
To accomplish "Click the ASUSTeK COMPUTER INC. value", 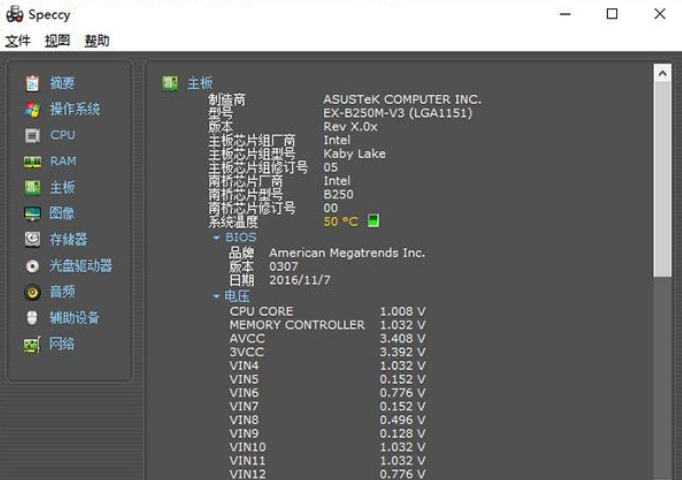I will 402,100.
